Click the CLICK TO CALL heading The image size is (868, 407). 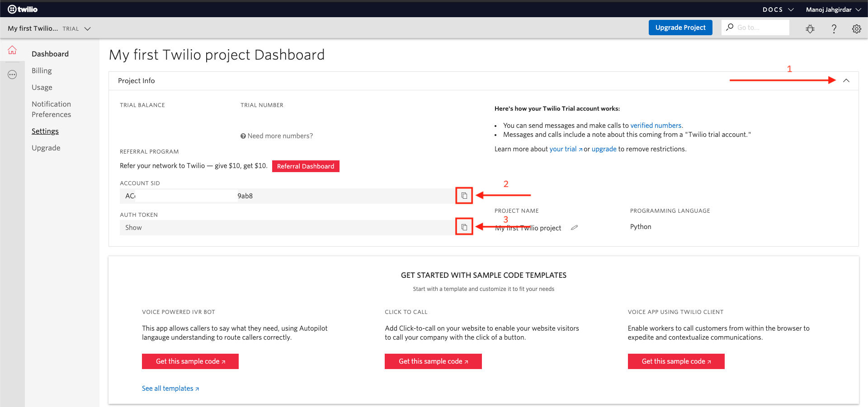(406, 312)
